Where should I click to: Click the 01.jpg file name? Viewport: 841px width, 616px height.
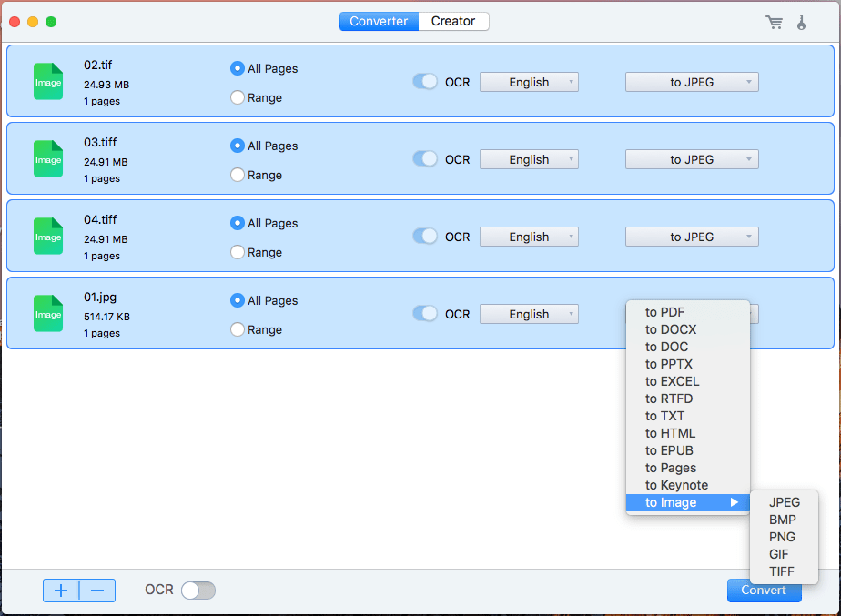(100, 297)
